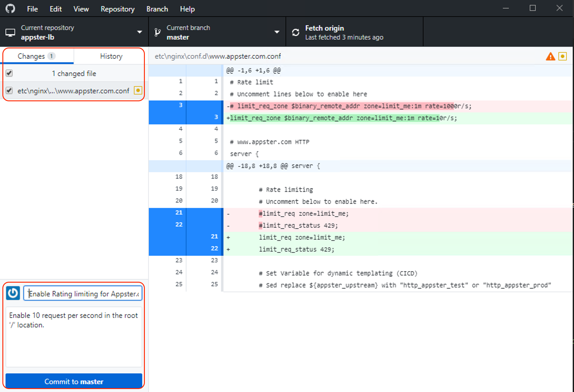This screenshot has height=392, width=574.
Task: Open the View menu
Action: point(81,9)
